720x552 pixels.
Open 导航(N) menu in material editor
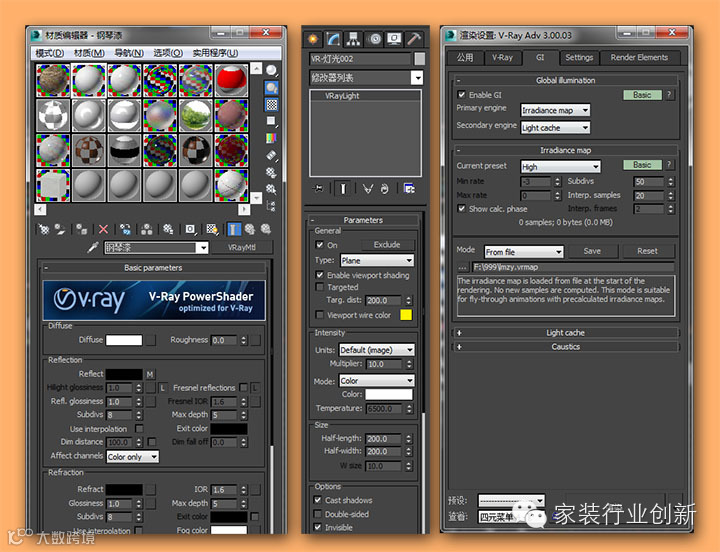129,53
